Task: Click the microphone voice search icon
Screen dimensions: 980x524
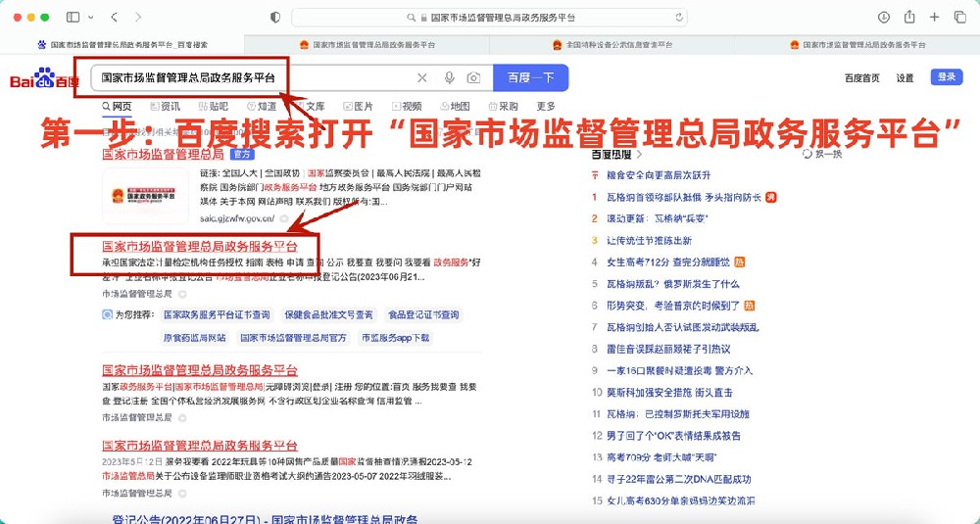Action: click(449, 78)
